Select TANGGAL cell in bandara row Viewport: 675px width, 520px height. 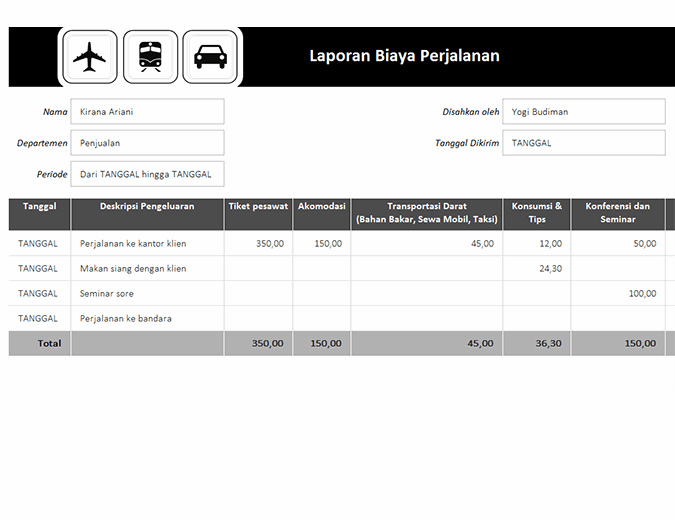click(x=40, y=319)
